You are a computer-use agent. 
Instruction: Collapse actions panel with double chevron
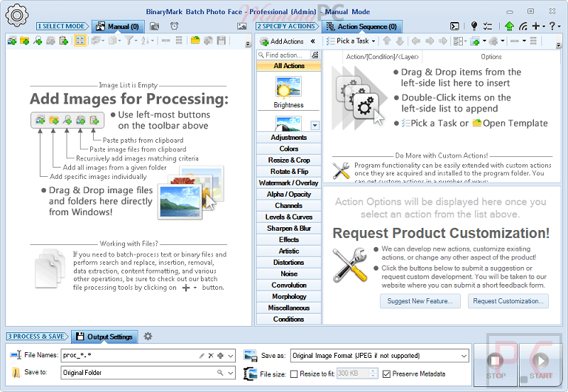pos(313,41)
